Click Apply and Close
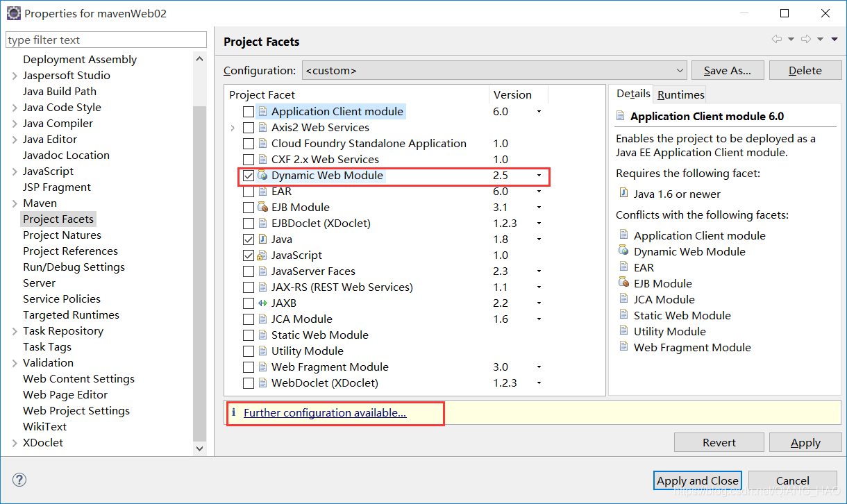The height and width of the screenshot is (504, 847). [698, 480]
